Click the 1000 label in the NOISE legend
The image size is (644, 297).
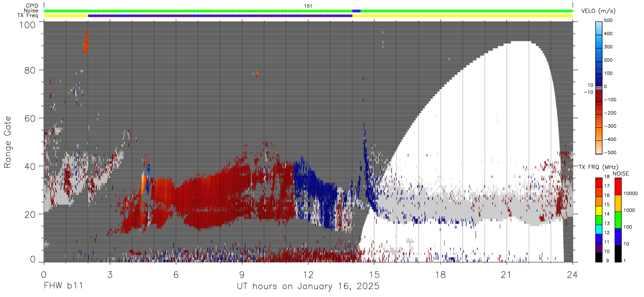[629, 211]
